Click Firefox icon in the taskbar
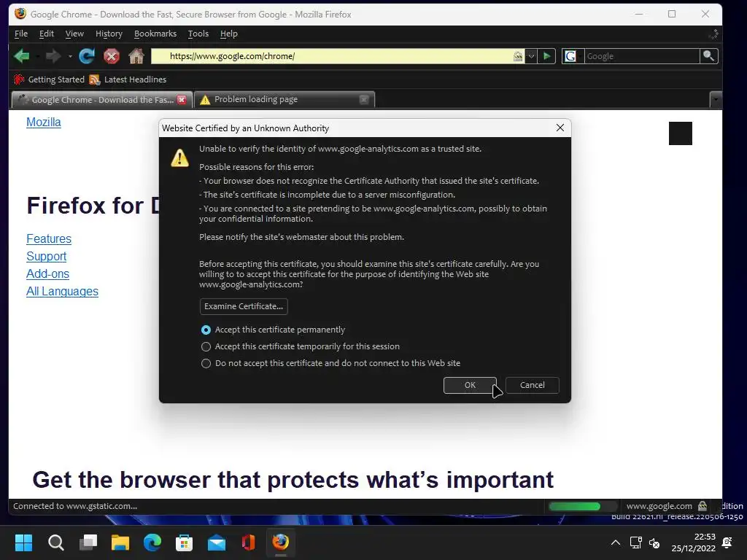The height and width of the screenshot is (560, 747). pos(281,542)
